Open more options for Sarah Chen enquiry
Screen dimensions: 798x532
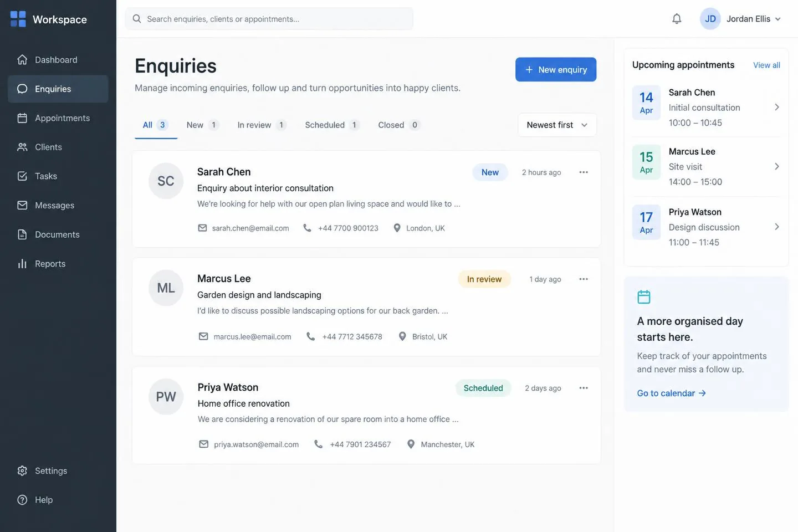pyautogui.click(x=584, y=172)
